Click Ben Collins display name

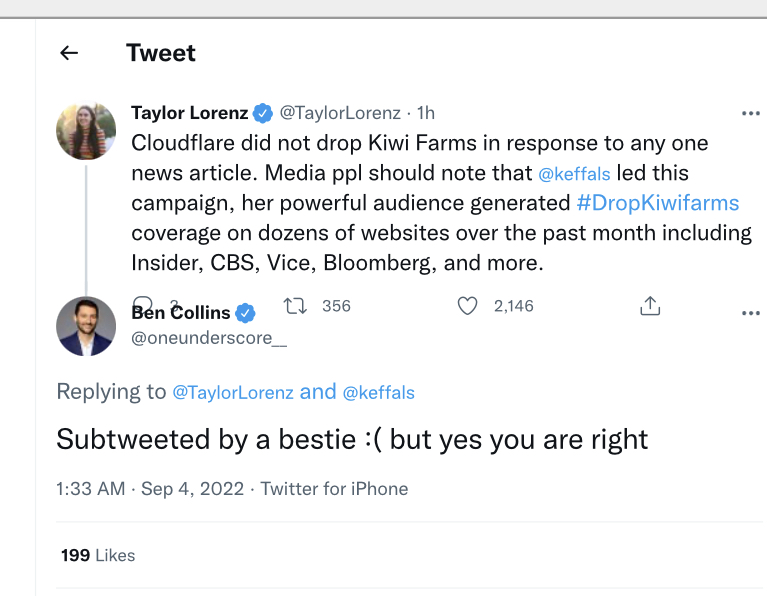[181, 313]
